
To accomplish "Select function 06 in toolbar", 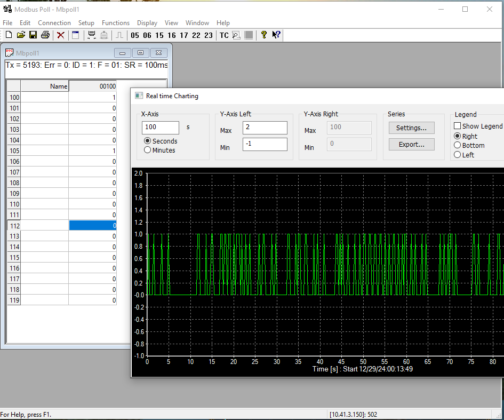I will (x=147, y=35).
